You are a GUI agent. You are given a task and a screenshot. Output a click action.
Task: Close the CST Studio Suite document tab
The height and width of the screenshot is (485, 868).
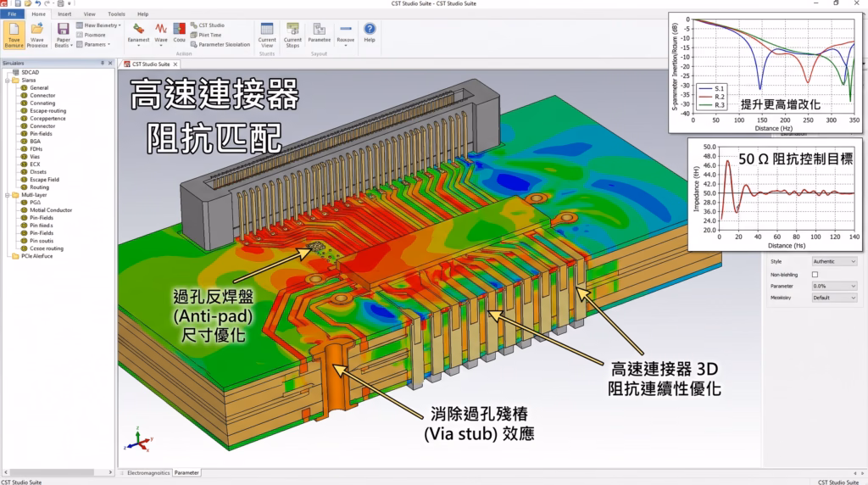175,64
